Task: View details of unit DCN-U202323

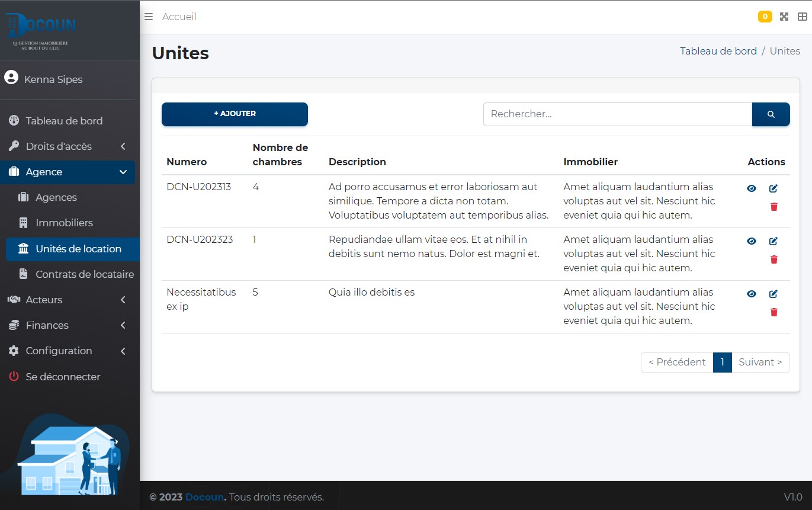Action: tap(752, 241)
